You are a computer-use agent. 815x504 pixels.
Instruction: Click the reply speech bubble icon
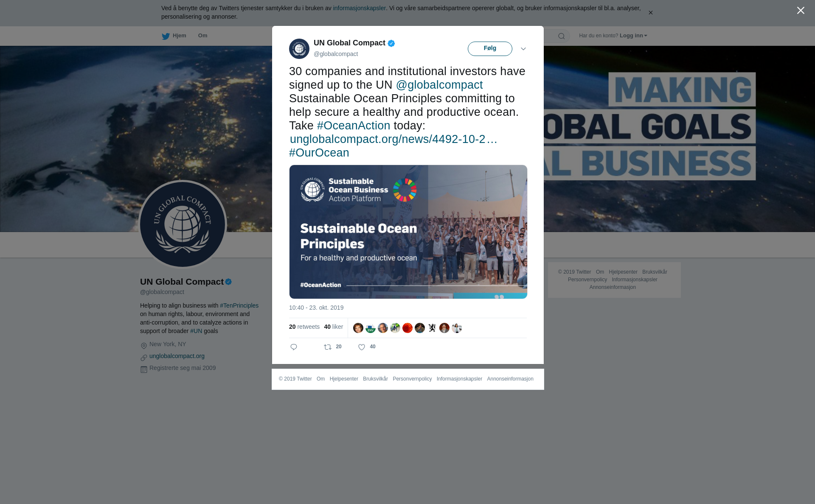coord(294,347)
